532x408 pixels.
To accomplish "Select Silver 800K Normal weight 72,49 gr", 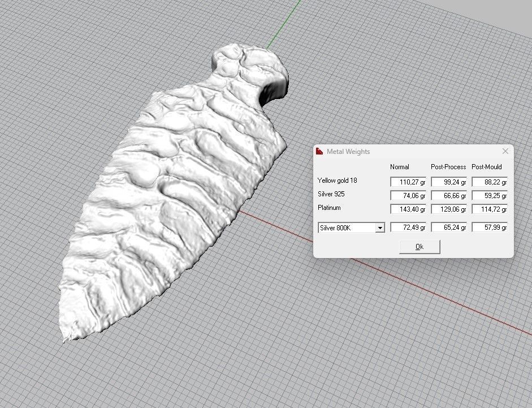I will 408,227.
